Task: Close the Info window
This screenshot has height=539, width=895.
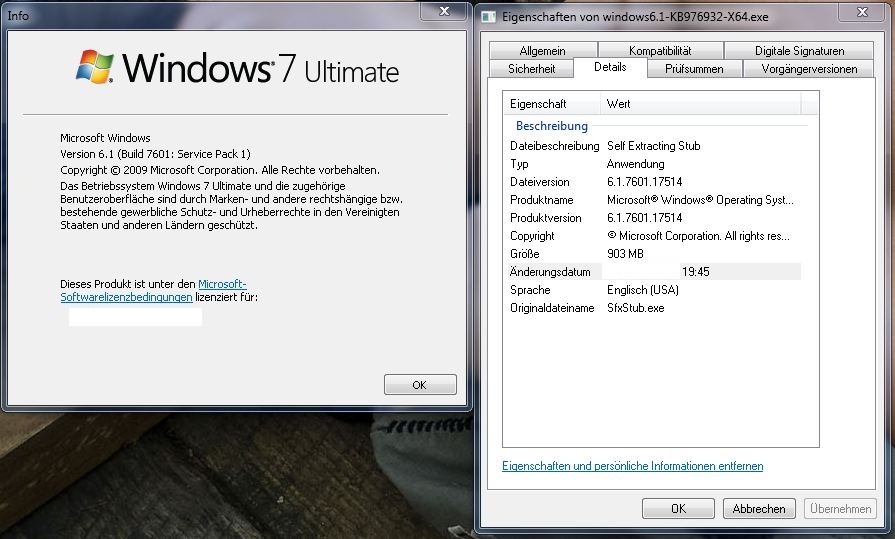Action: point(444,11)
